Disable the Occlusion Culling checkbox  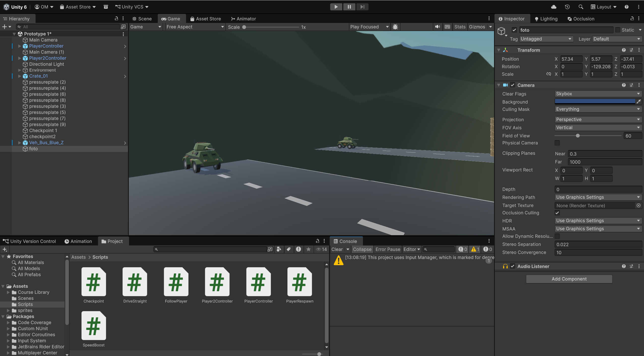coord(557,213)
